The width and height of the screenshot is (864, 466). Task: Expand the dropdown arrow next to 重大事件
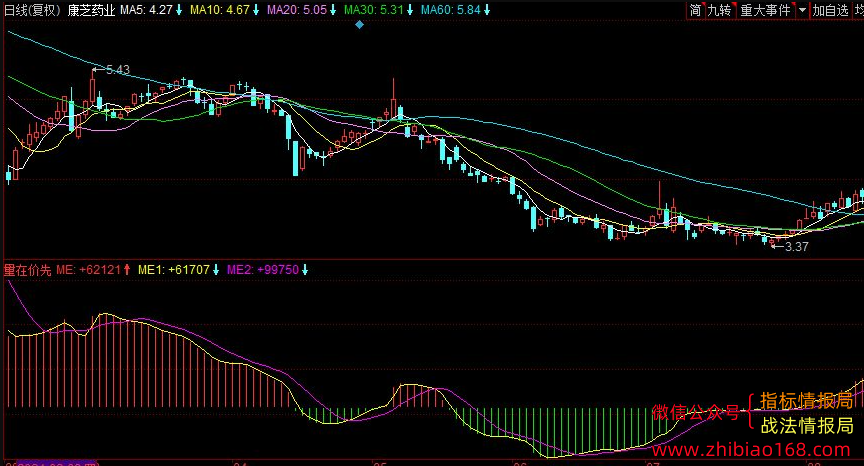pyautogui.click(x=802, y=10)
